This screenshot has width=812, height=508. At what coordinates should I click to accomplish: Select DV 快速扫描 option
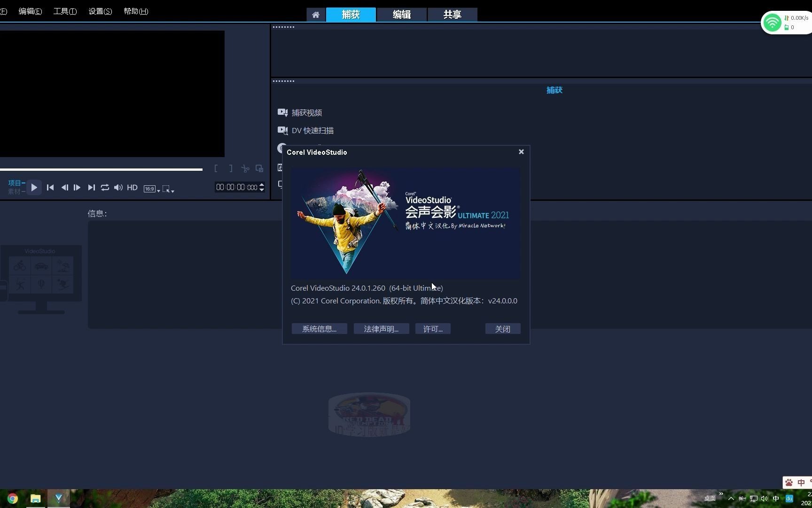[312, 131]
